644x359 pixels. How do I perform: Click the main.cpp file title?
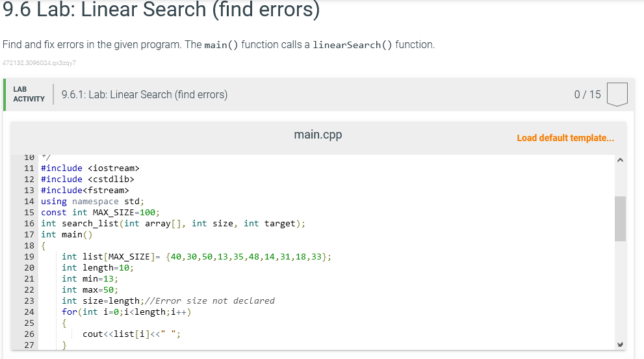pos(318,135)
